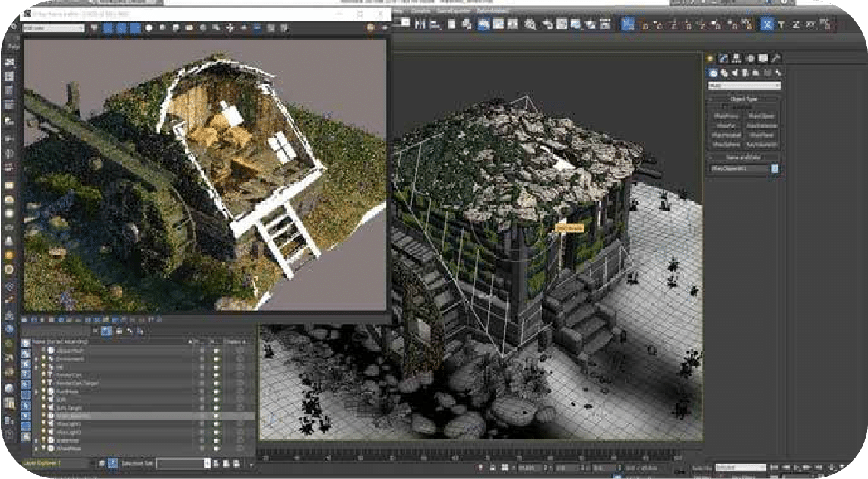Click the VRayProxy object type button
This screenshot has width=868, height=479.
(727, 116)
